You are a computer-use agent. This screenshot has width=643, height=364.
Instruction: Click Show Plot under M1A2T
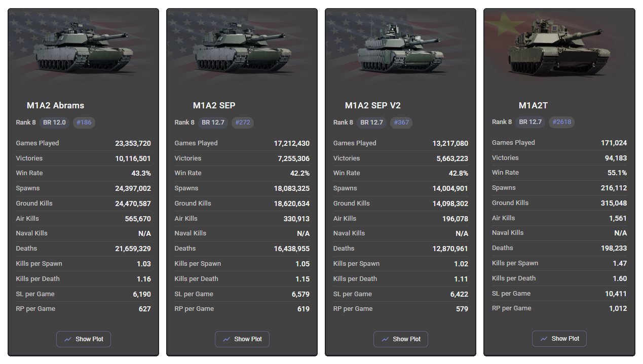(559, 339)
